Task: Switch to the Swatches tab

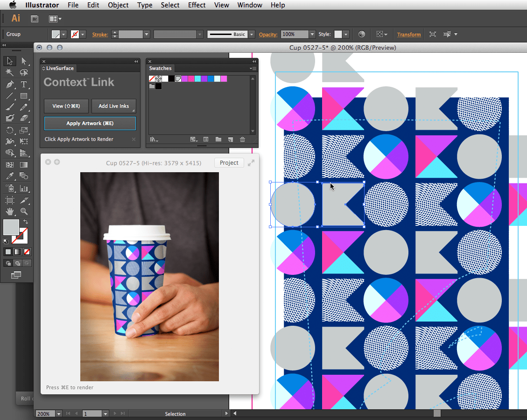Action: point(161,68)
